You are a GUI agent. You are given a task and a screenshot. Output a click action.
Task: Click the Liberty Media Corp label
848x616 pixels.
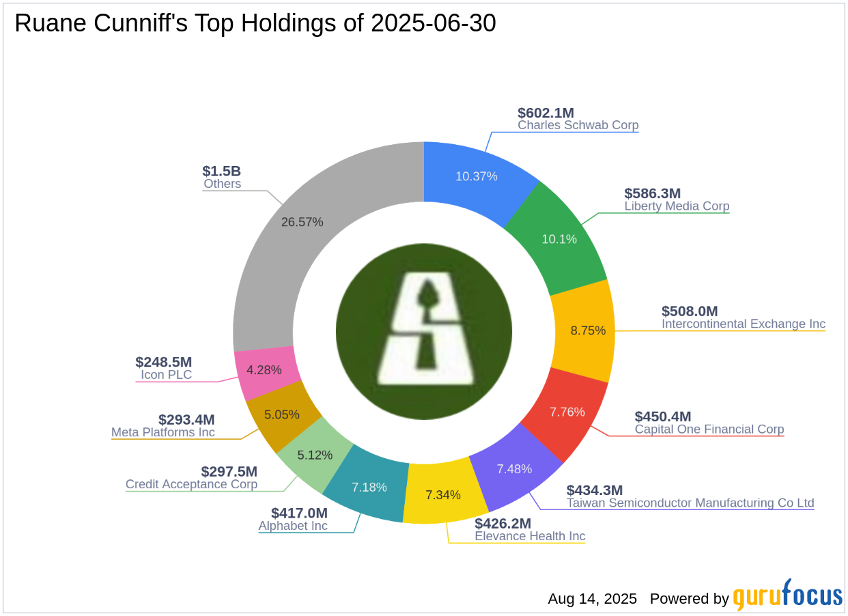[677, 206]
